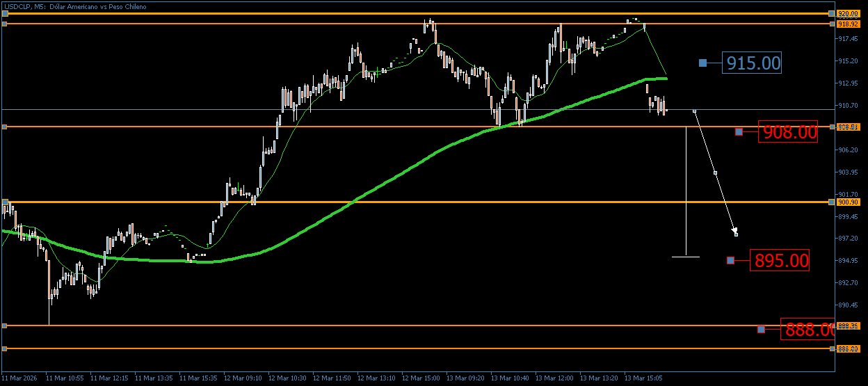Viewport: 868px width, 386px height.
Task: Click the right handle of the 900.90 line
Action: pos(832,202)
